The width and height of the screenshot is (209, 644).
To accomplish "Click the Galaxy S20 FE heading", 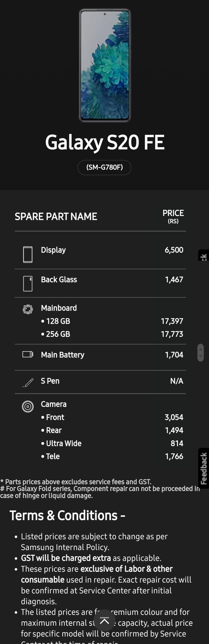I will 104,142.
